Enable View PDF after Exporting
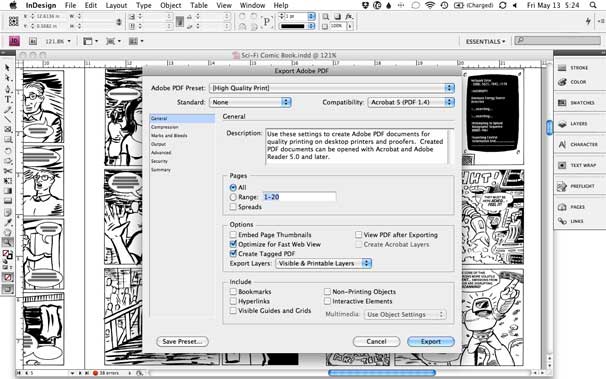Image resolution: width=606 pixels, height=379 pixels. coord(358,235)
